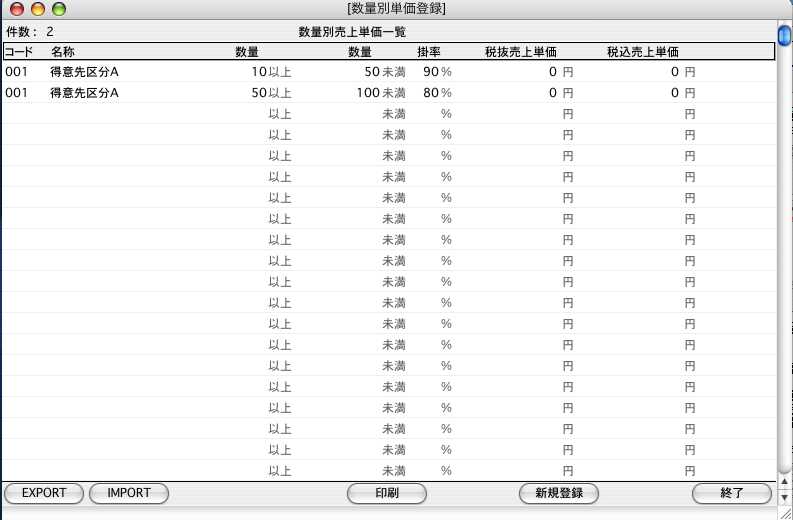
Task: Select 得意先区分A in the 80% row
Action: 84,93
